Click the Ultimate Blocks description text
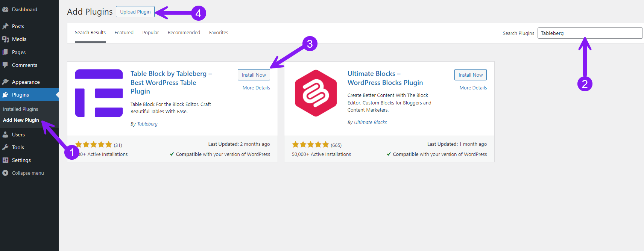This screenshot has width=644, height=251. tap(389, 103)
